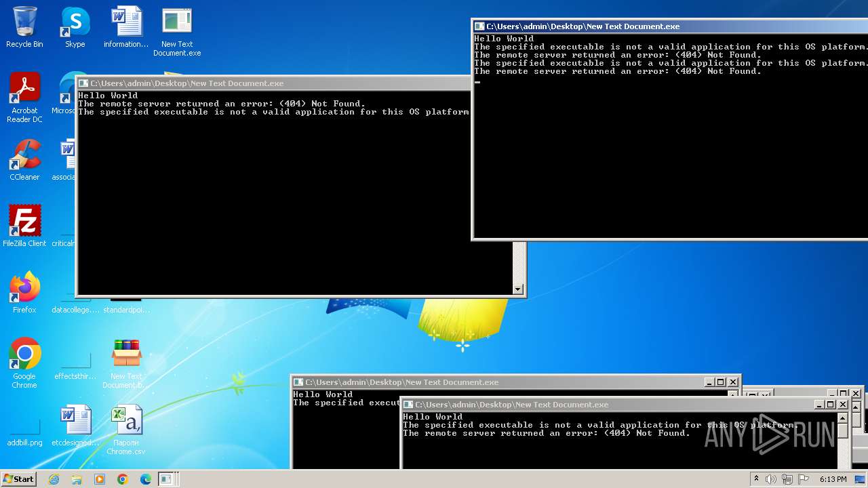
Task: Click 404 Not Found line in frontmost bottom console
Action: click(x=547, y=433)
